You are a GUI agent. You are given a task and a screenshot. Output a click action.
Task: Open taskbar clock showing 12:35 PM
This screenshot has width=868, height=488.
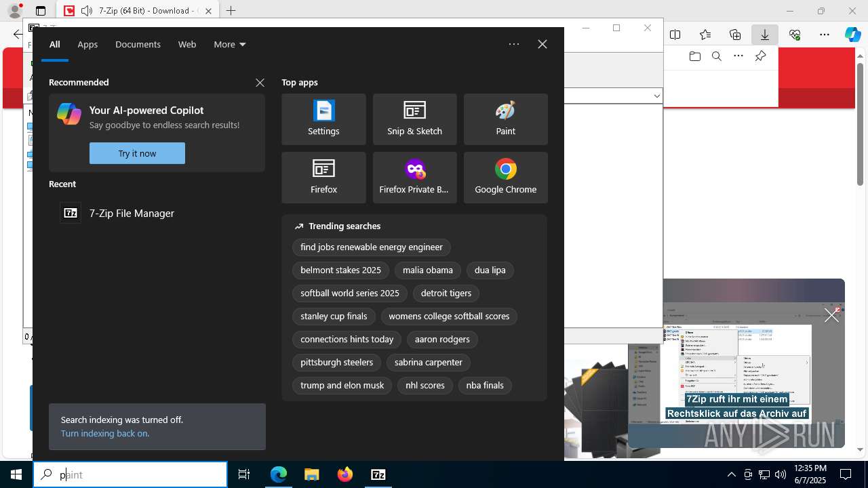[810, 474]
